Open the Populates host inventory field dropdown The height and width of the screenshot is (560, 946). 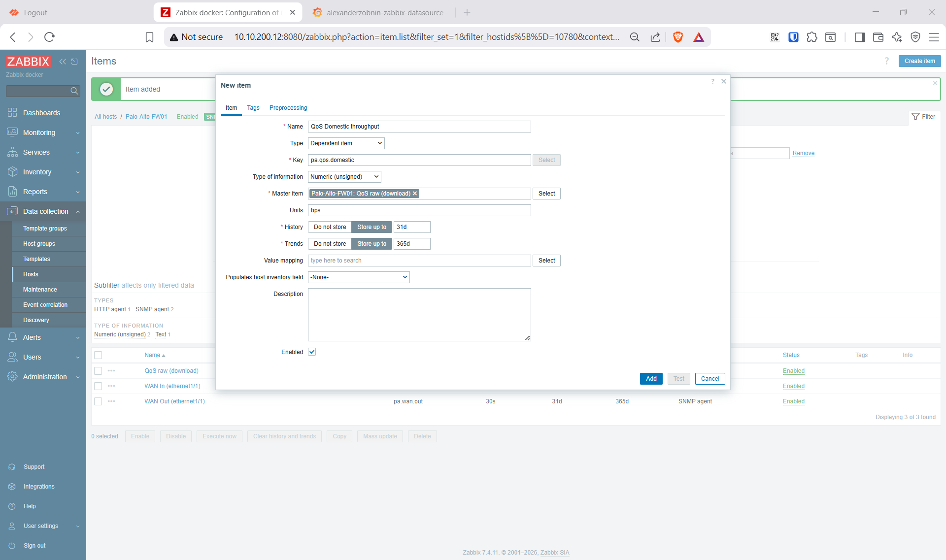359,277
